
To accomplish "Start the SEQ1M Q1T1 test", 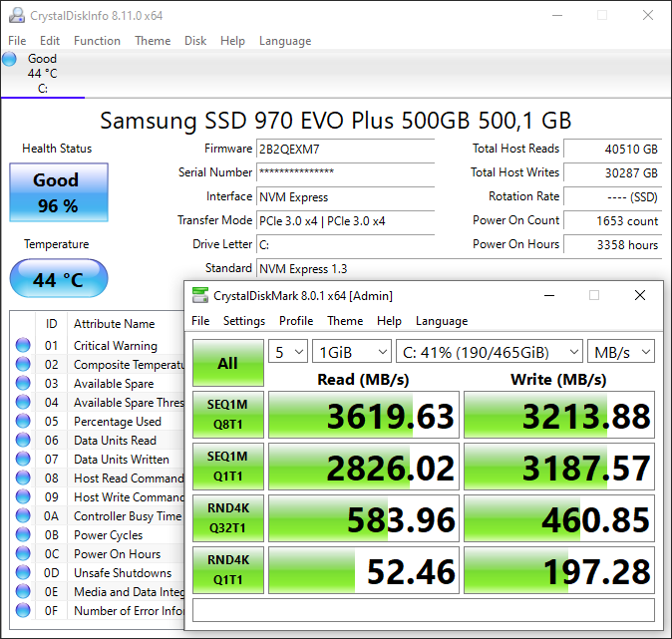I will (228, 467).
